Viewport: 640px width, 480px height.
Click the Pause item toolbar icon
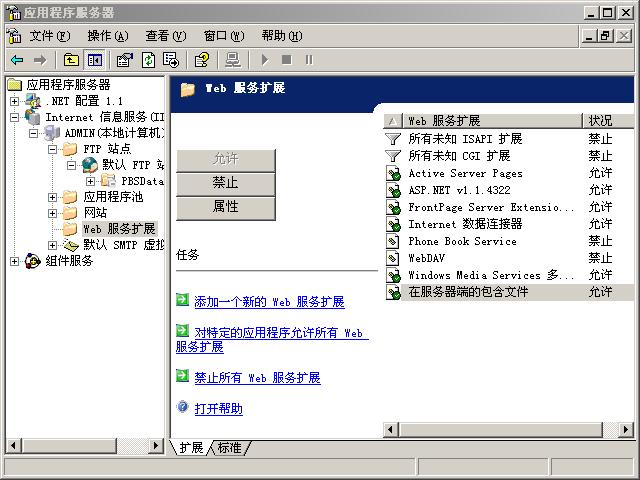[309, 60]
